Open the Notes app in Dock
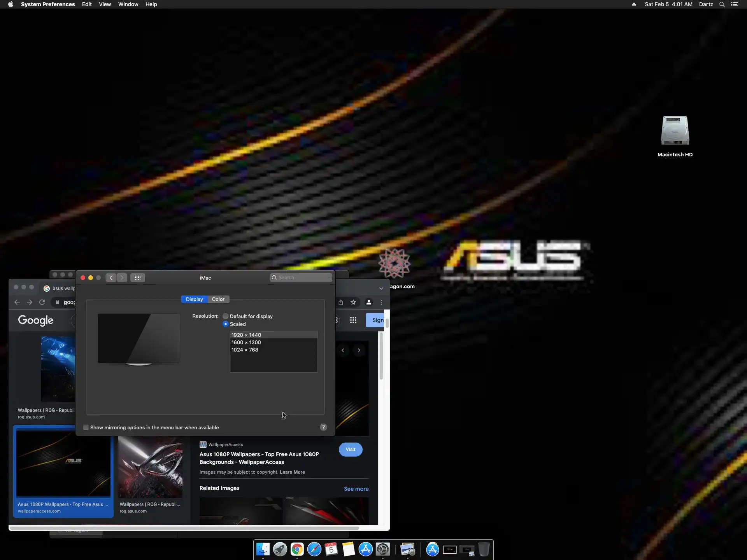 (349, 549)
